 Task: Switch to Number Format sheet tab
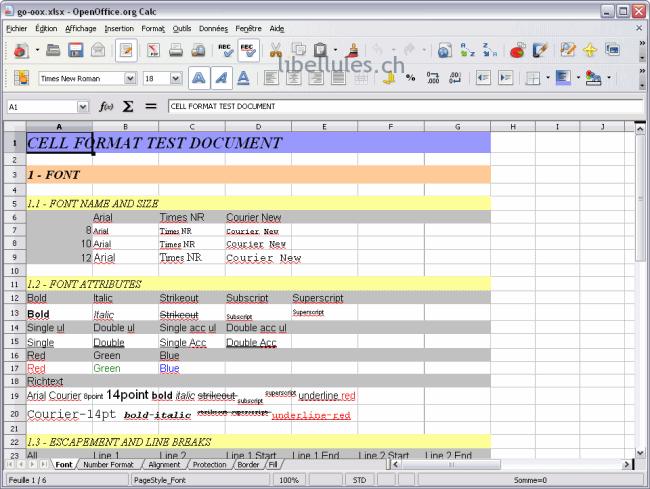click(108, 465)
